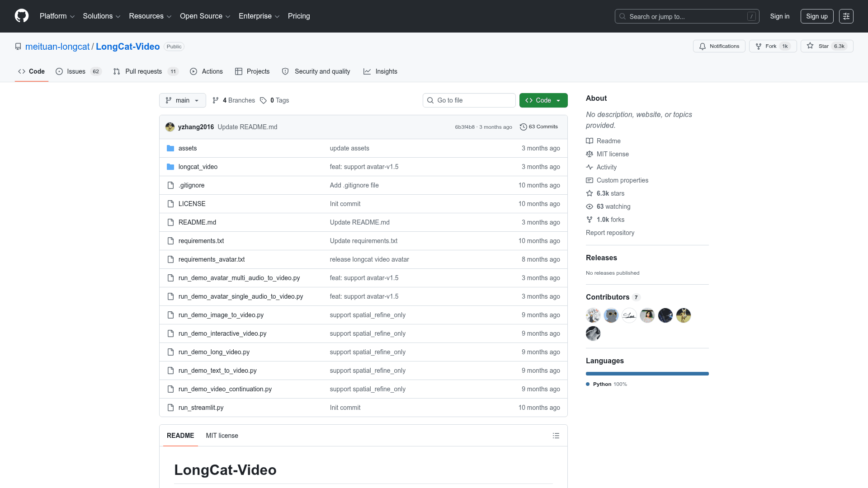Open the README.md file
Screen dimensions: 868x488
click(197, 222)
